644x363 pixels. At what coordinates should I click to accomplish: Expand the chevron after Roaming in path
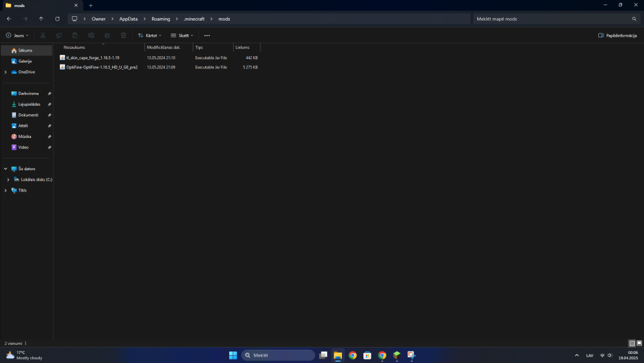tap(177, 19)
